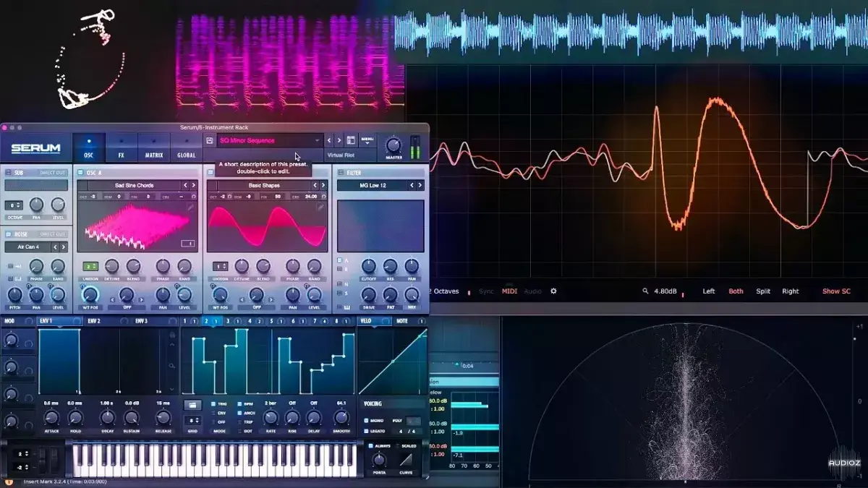
Task: Enable the LFO TRIG mode checkbox
Action: (213, 404)
